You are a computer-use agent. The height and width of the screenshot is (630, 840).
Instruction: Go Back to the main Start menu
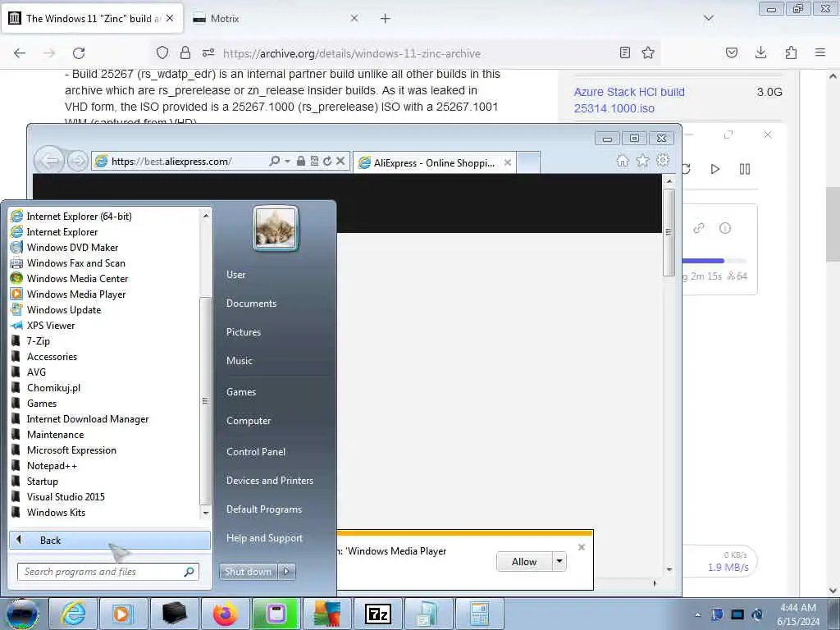pos(110,540)
